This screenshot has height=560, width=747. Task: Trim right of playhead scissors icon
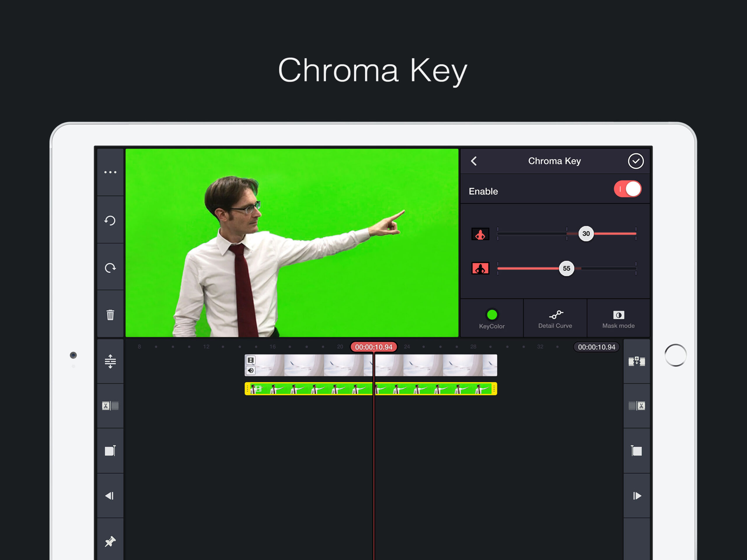pos(637,406)
